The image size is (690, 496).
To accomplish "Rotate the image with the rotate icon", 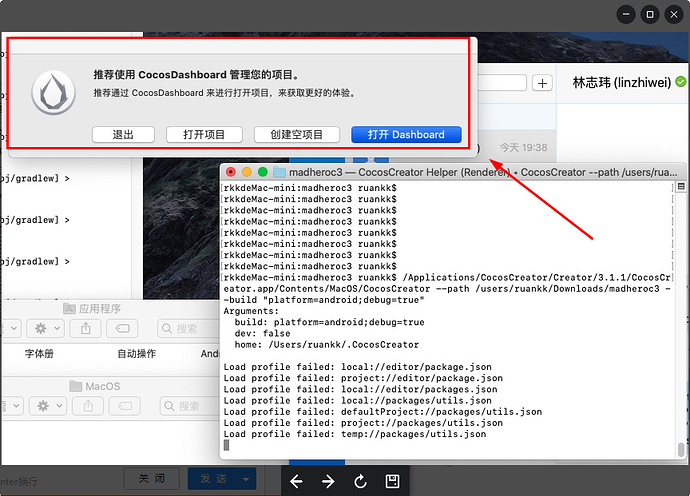I will pos(360,481).
